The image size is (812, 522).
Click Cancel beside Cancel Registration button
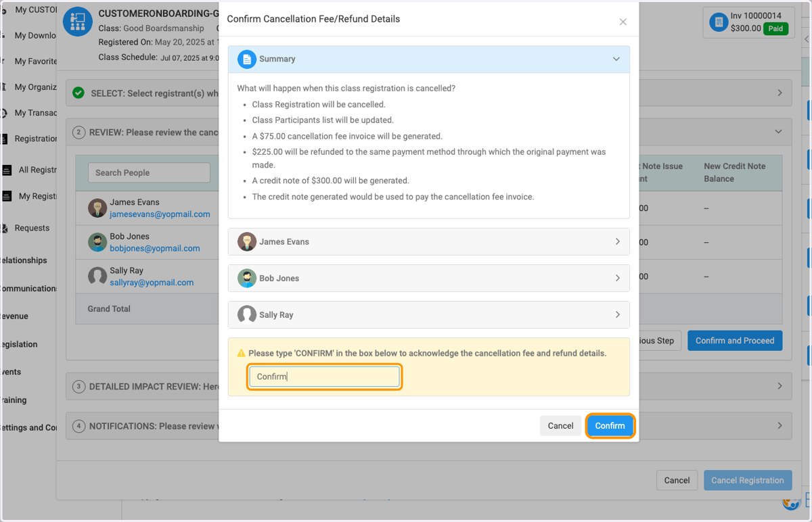coord(677,481)
